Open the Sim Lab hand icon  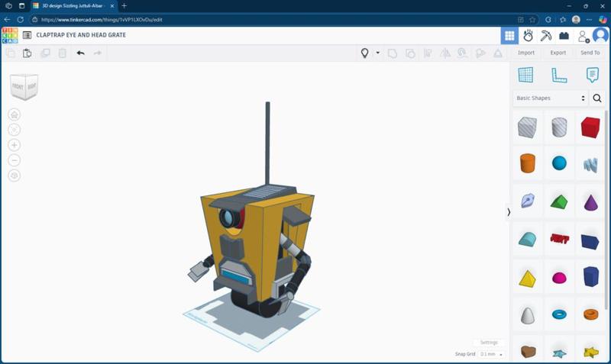pos(528,36)
